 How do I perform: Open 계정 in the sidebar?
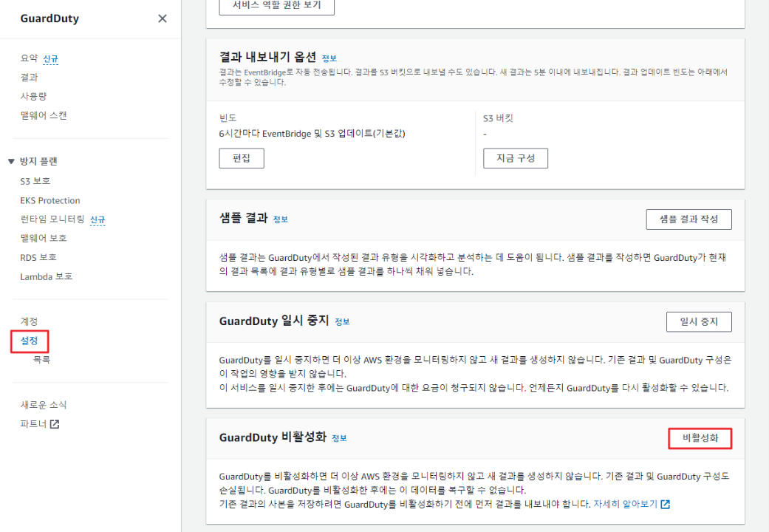point(29,321)
